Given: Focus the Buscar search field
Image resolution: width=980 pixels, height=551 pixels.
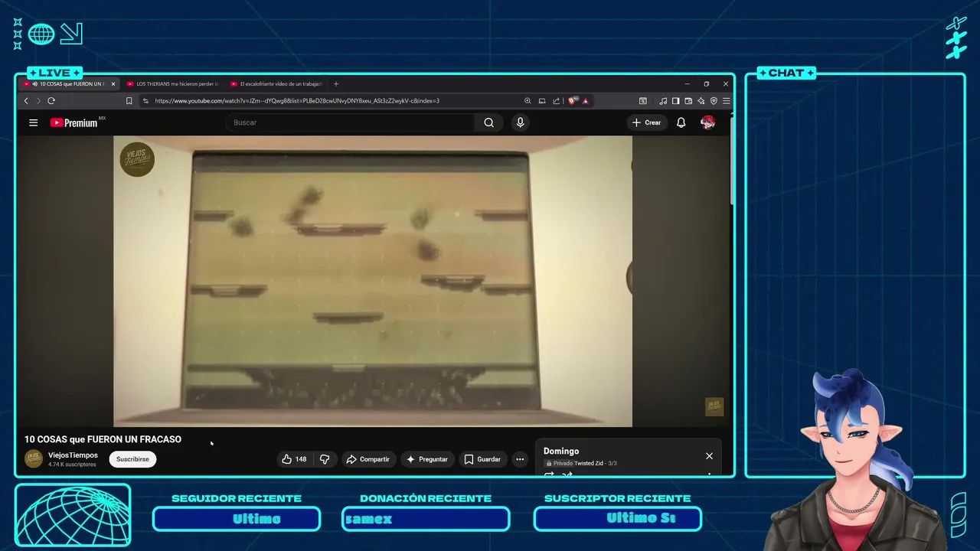Looking at the screenshot, I should point(351,122).
